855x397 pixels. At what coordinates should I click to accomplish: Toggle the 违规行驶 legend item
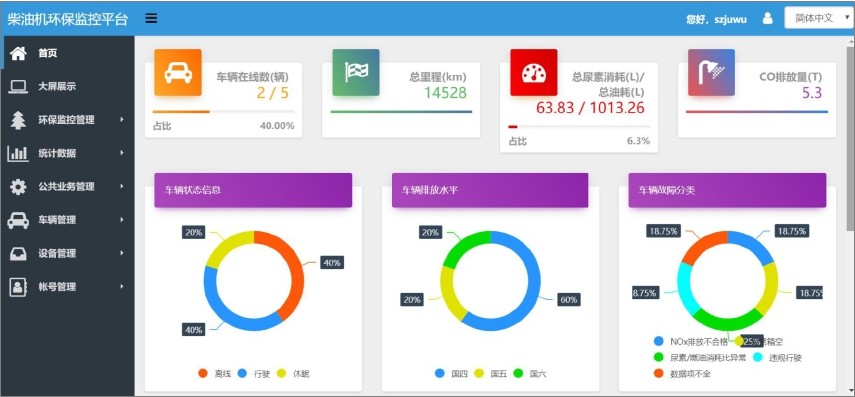[x=778, y=358]
